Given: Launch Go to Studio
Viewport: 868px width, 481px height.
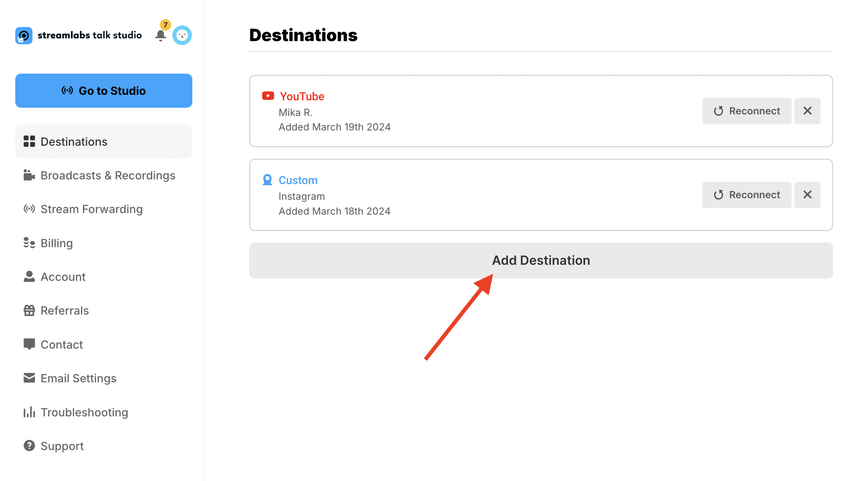Looking at the screenshot, I should [x=104, y=90].
